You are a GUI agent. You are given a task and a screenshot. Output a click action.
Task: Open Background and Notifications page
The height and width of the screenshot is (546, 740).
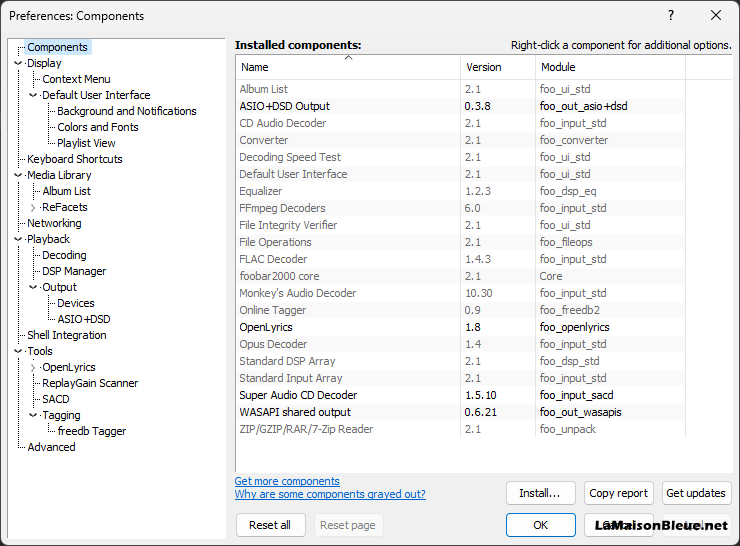pyautogui.click(x=126, y=111)
